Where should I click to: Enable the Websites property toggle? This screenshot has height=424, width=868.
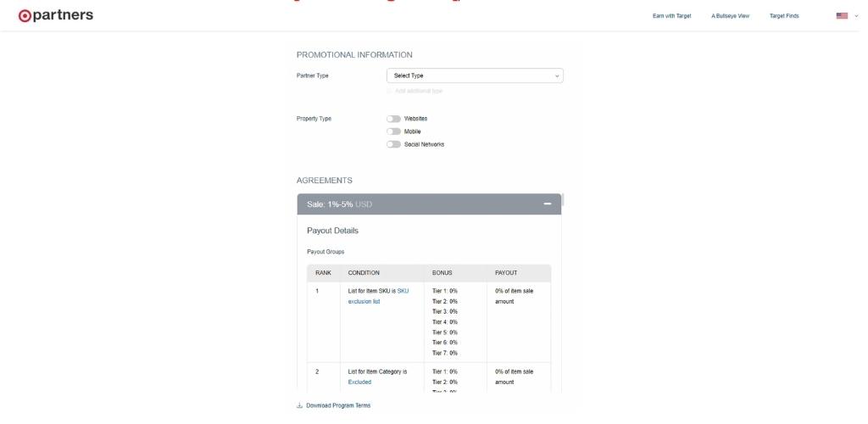393,118
